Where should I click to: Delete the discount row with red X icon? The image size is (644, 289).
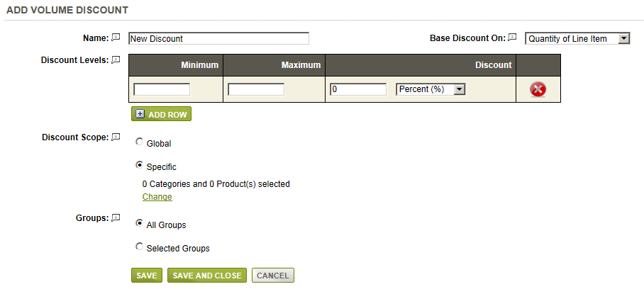(x=538, y=89)
